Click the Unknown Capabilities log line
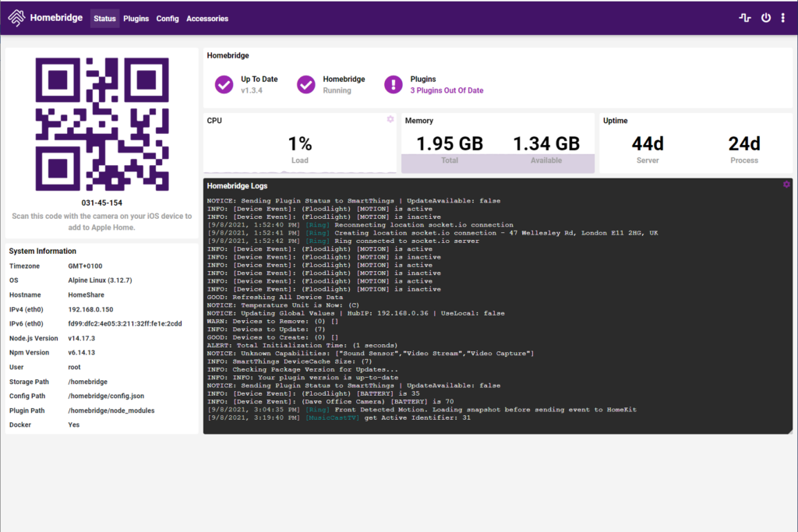The width and height of the screenshot is (798, 532). tap(370, 354)
